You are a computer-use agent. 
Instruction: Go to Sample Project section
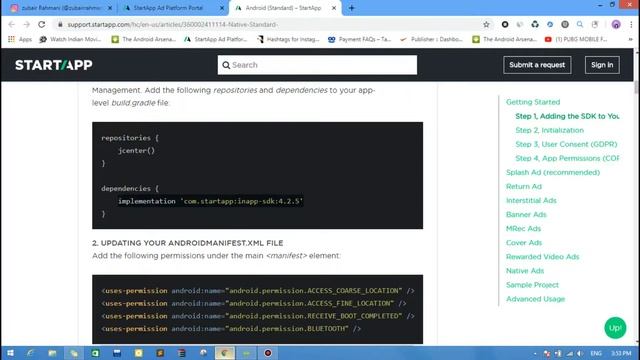pyautogui.click(x=532, y=285)
